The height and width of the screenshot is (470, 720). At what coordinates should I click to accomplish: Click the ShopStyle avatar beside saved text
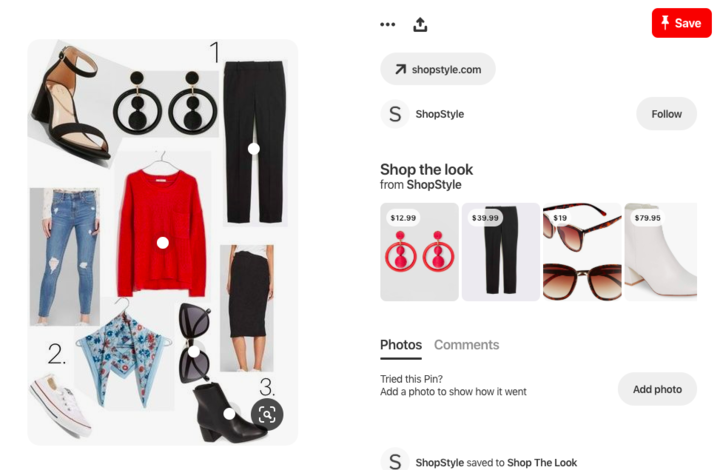coord(395,460)
